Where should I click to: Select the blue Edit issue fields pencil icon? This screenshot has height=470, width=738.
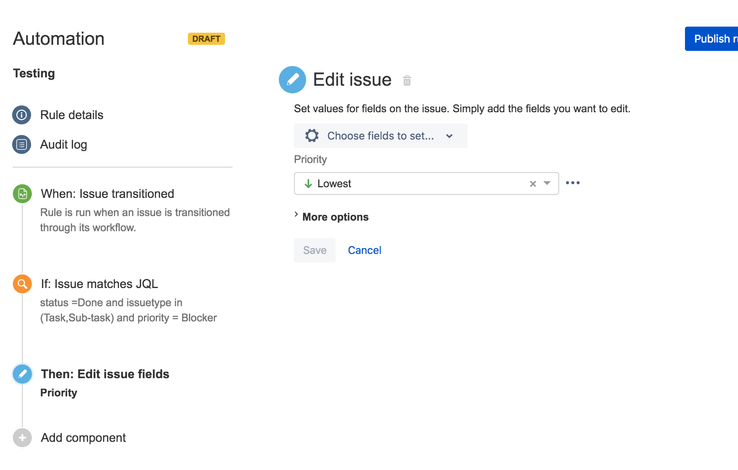pos(22,374)
